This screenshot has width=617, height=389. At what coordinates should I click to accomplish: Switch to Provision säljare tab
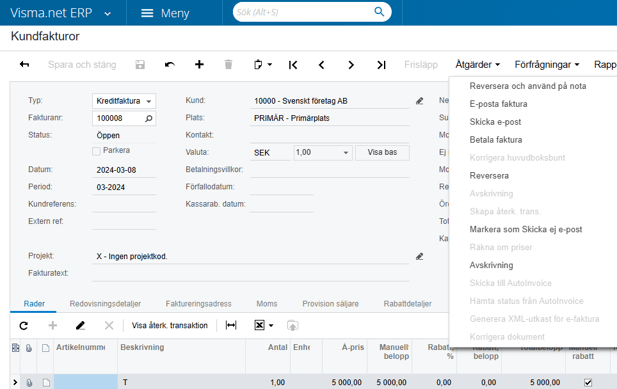coord(330,304)
